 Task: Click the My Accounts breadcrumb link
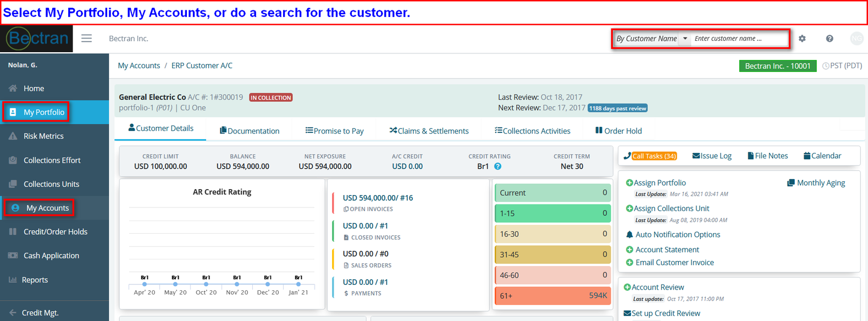139,65
